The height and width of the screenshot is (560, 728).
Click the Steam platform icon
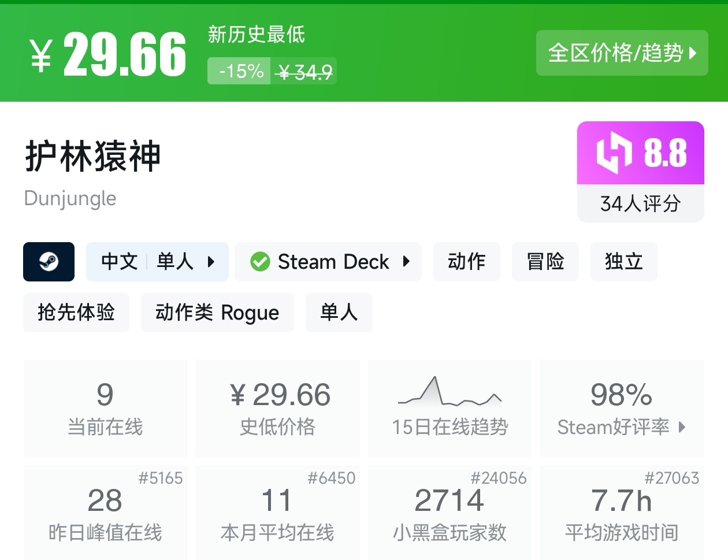point(49,262)
